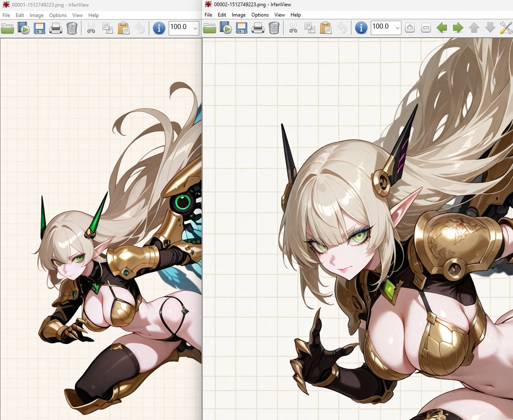Click Delete trash icon in right window
513x420 pixels.
274,28
